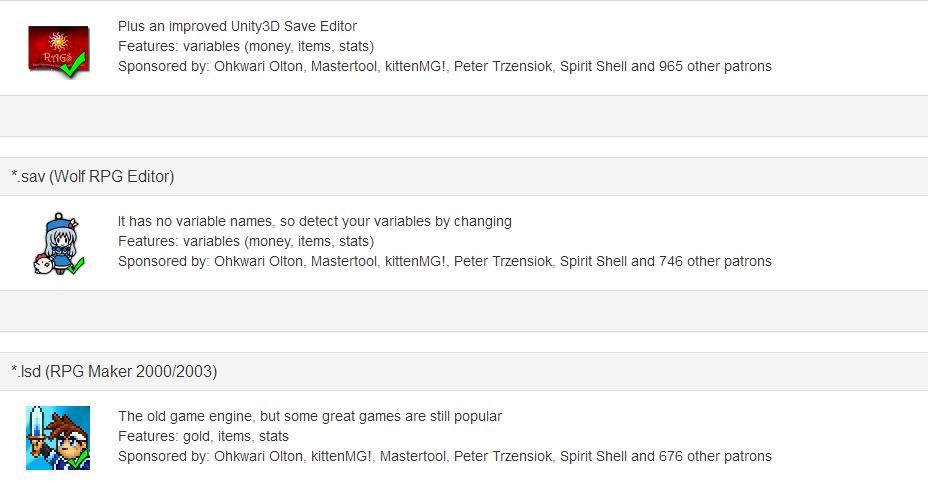Viewport: 928px width, 483px height.
Task: Open the *.sav (Wolf RPG Editor) section header
Action: coord(93,177)
